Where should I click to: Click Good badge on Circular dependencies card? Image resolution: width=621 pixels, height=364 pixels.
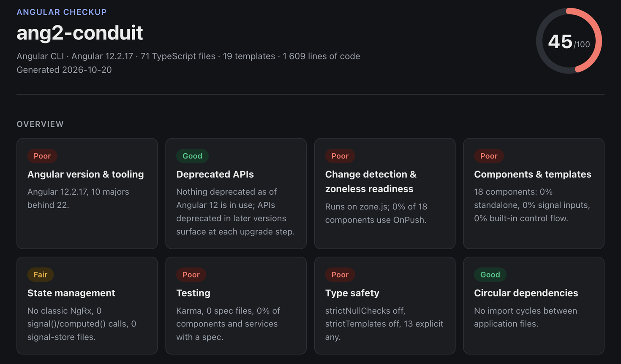pyautogui.click(x=490, y=274)
